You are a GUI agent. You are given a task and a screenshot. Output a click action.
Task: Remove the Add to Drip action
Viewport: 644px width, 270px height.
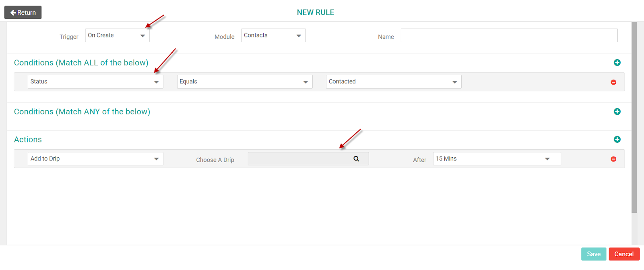coord(613,159)
